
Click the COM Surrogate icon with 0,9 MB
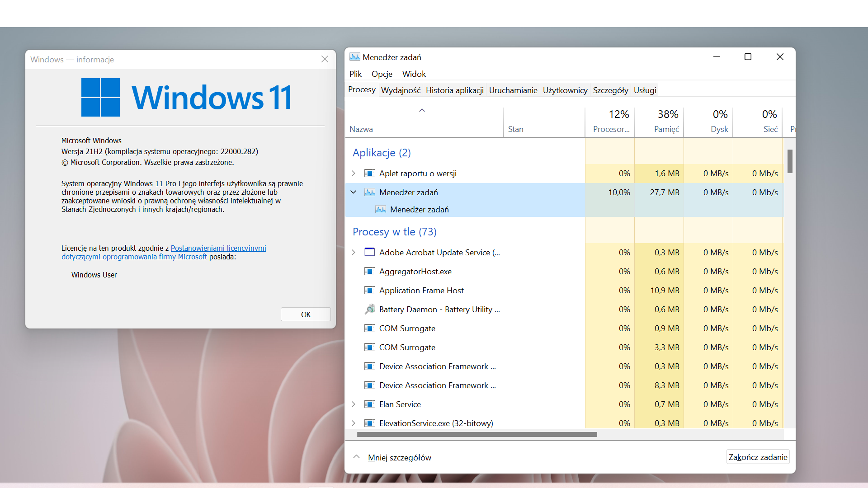[370, 328]
